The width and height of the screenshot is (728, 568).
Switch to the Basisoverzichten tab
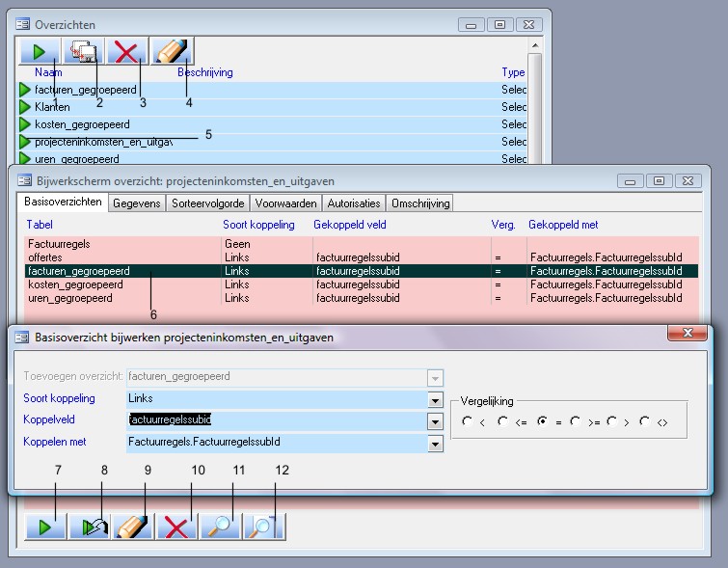(63, 202)
